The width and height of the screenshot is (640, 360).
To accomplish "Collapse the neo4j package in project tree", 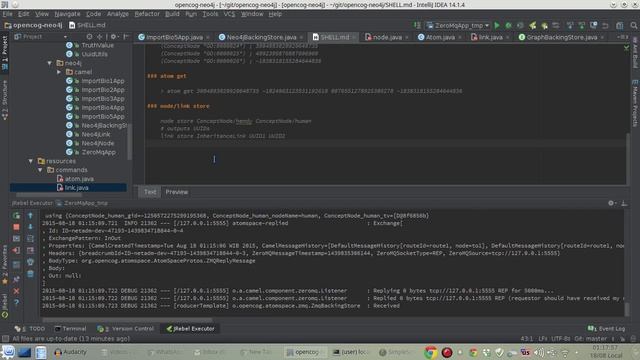I will [x=49, y=63].
